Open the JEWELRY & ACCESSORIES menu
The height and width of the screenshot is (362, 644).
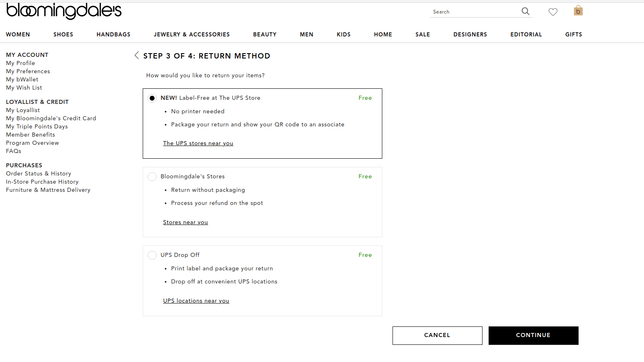191,34
